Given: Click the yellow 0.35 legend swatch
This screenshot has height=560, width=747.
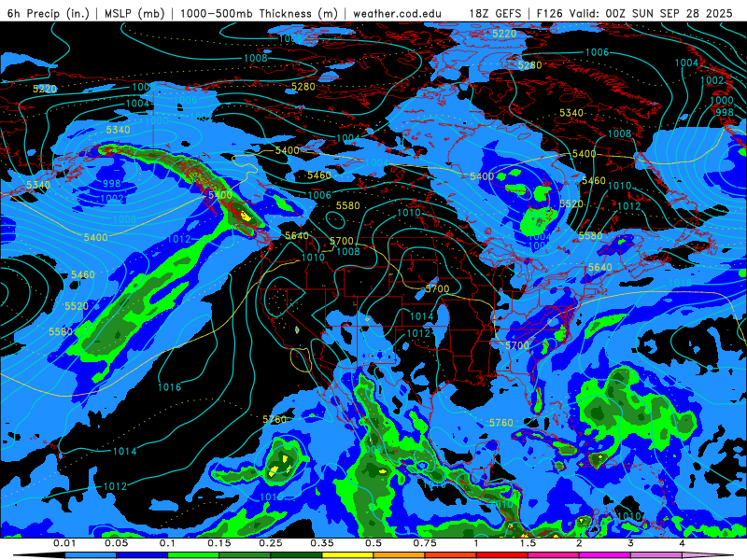Looking at the screenshot, I should coord(347,555).
